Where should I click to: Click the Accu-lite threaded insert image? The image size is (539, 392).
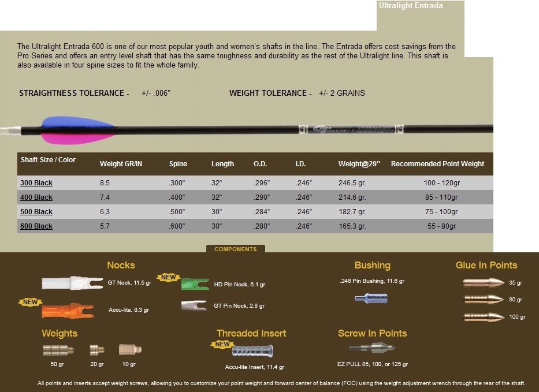tap(252, 351)
